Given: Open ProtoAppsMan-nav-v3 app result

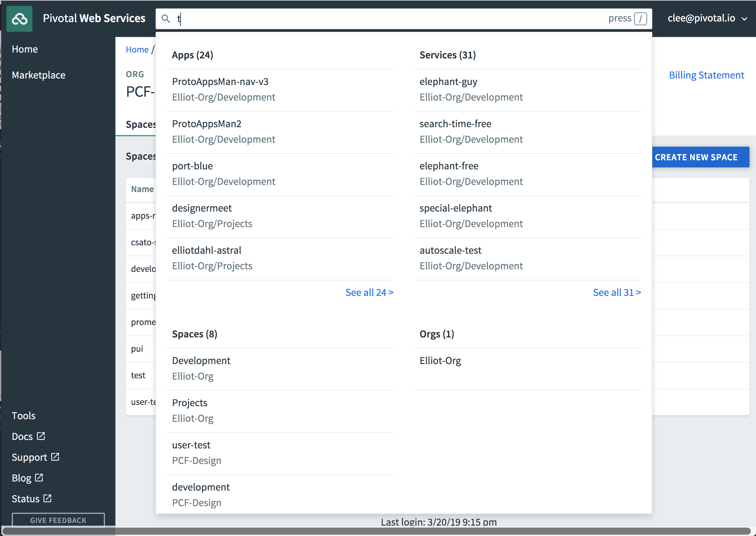Looking at the screenshot, I should point(280,90).
